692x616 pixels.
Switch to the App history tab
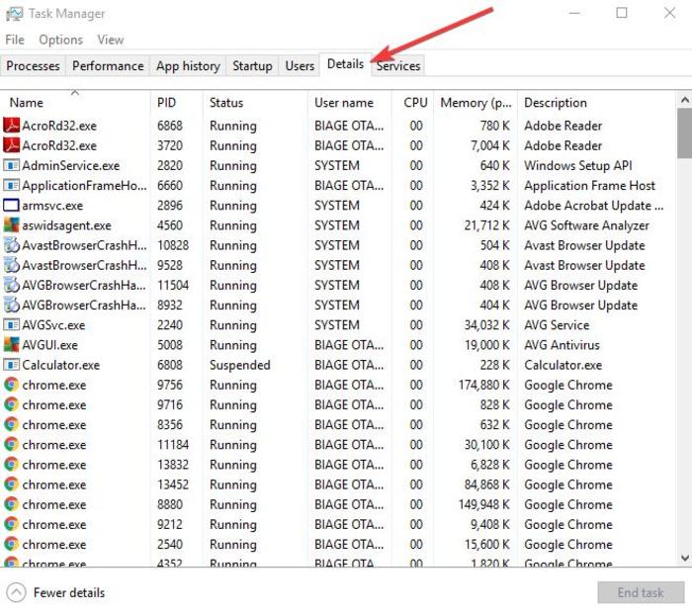pyautogui.click(x=188, y=66)
